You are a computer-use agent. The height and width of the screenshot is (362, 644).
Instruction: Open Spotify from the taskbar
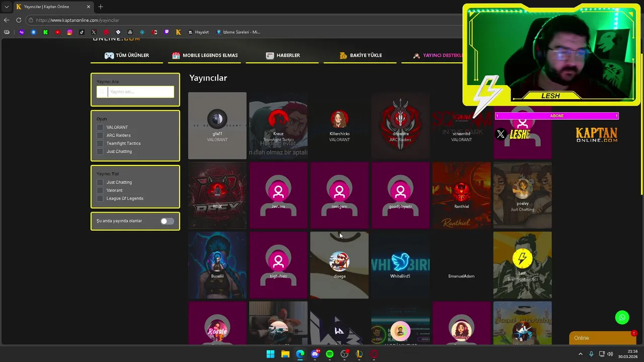point(330,354)
